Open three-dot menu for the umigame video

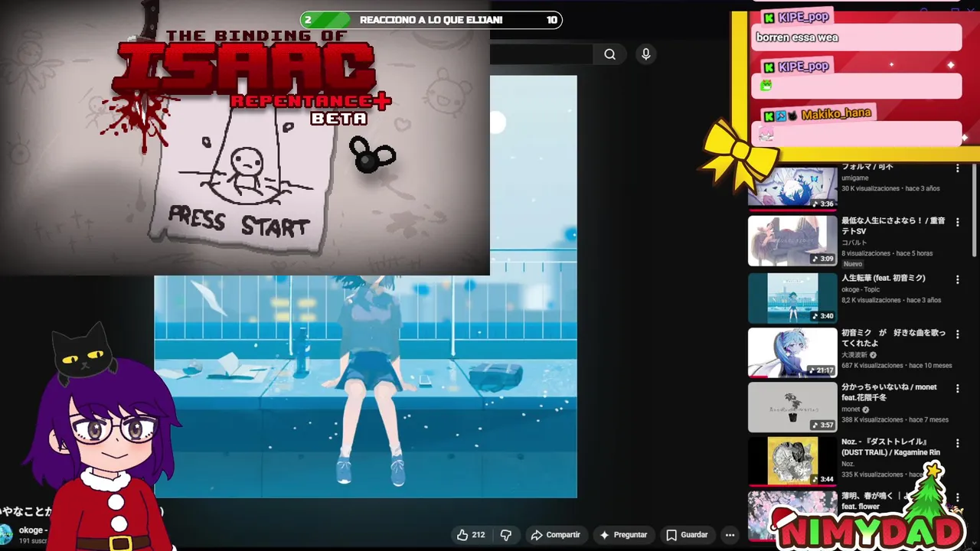coord(957,169)
